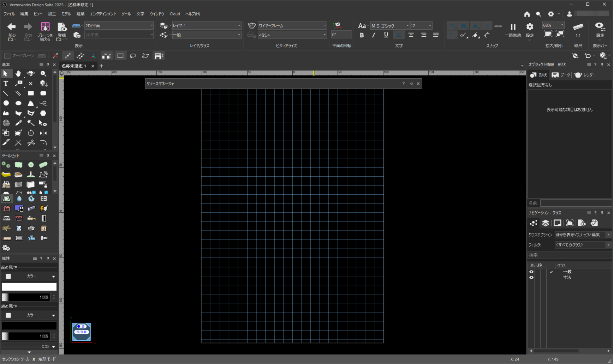Image resolution: width=613 pixels, height=364 pixels.
Task: Choose the Zoom magnifier tool
Action: [43, 73]
